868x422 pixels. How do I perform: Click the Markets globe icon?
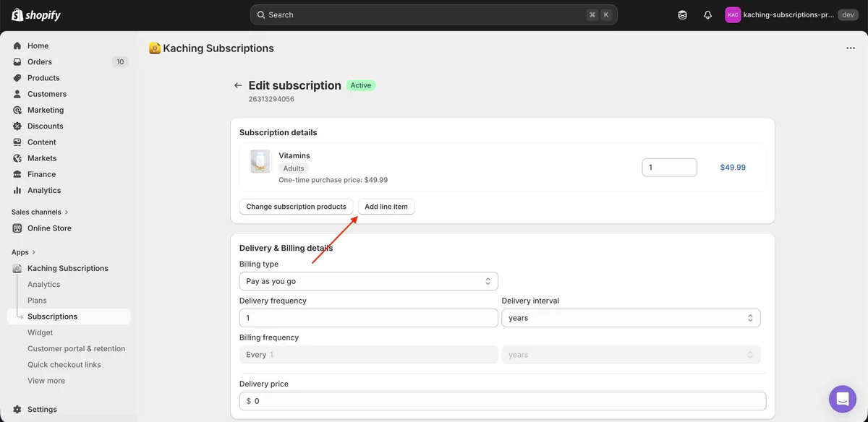(x=17, y=158)
